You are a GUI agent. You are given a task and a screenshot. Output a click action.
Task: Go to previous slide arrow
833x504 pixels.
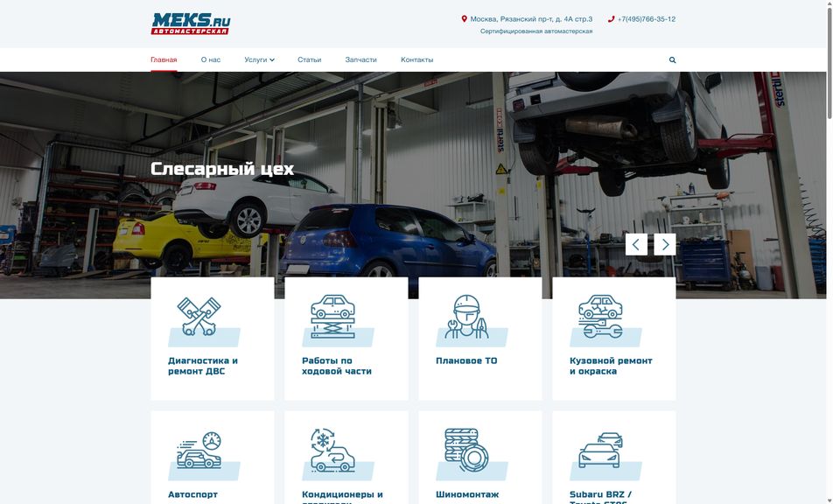636,244
